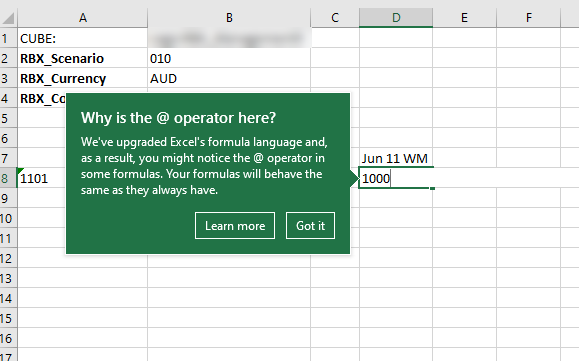Click cell with value AUD
Image resolution: width=579 pixels, height=361 pixels.
(229, 78)
